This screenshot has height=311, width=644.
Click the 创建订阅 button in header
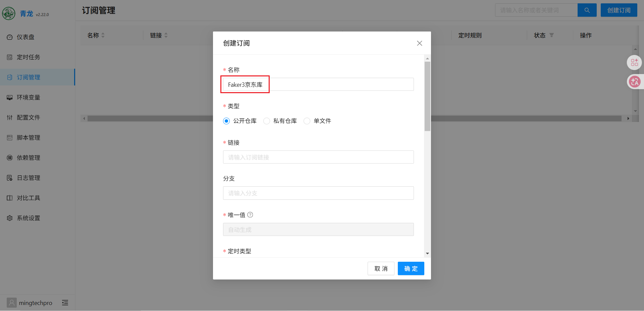pyautogui.click(x=619, y=10)
